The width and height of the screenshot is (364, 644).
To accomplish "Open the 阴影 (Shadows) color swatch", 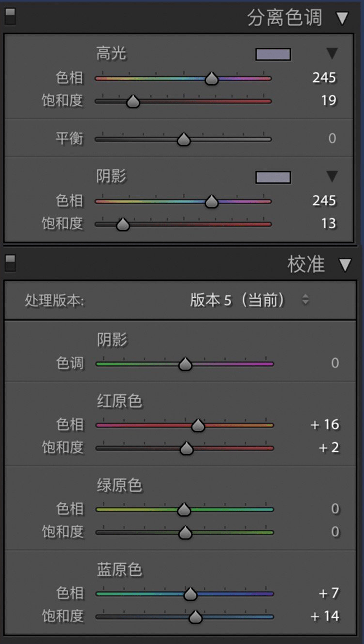I will (x=273, y=177).
